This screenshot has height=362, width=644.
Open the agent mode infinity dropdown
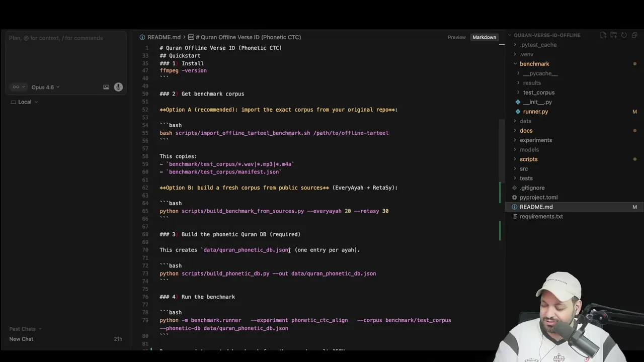point(18,87)
